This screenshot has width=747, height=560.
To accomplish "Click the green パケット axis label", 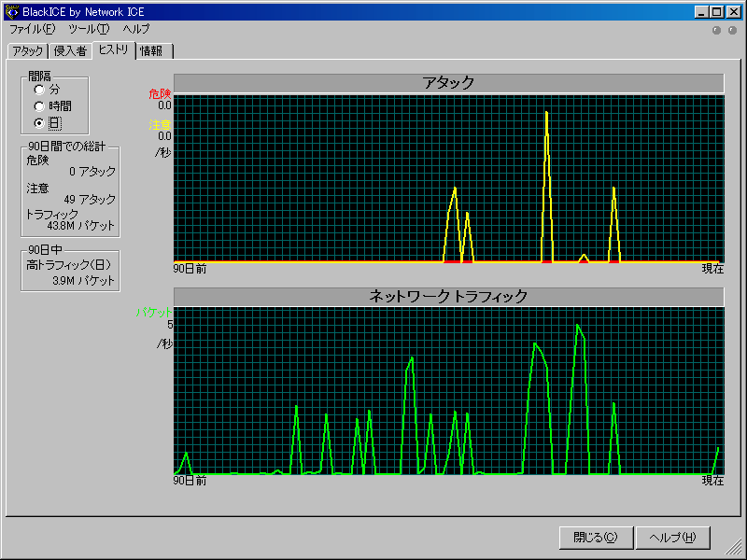I will tap(154, 313).
